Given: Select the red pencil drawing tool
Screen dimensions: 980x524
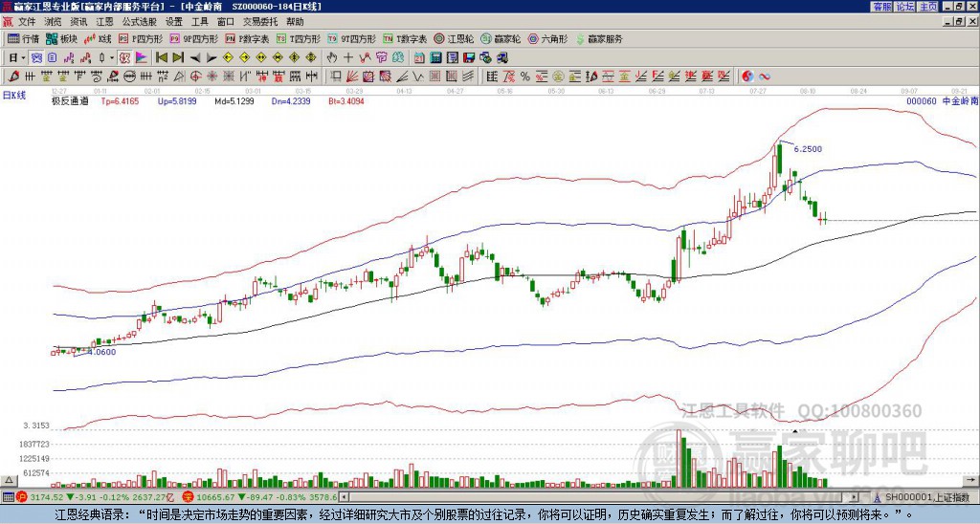Looking at the screenshot, I should pyautogui.click(x=13, y=76).
